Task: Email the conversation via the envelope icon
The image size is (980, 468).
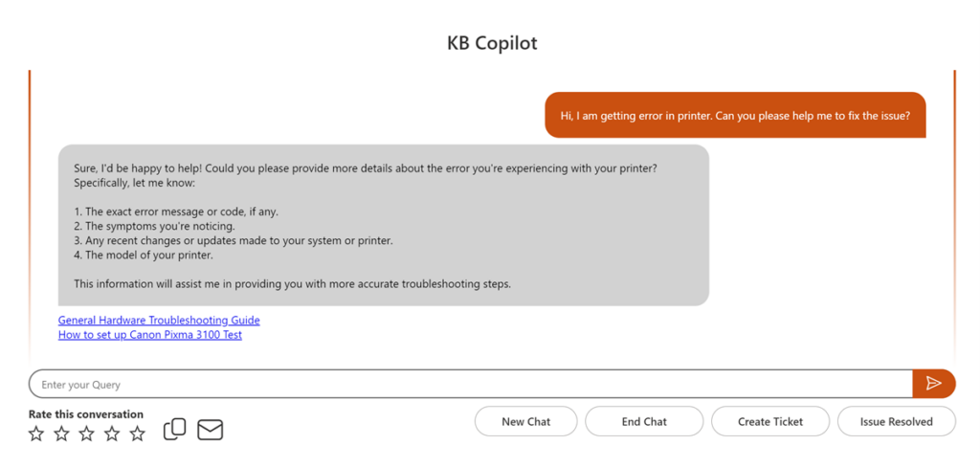Action: pyautogui.click(x=210, y=430)
